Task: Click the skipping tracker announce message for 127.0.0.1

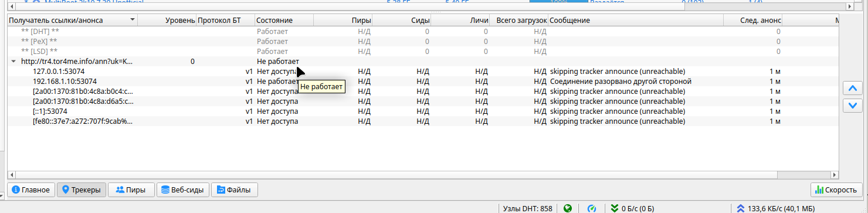Action: [x=618, y=71]
